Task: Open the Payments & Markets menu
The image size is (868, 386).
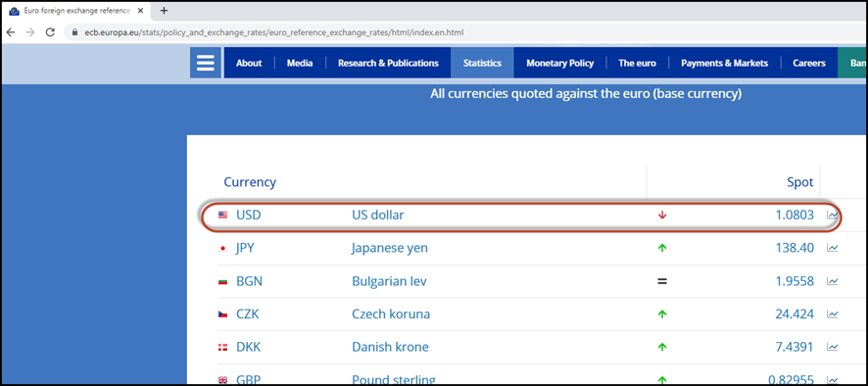Action: click(x=724, y=63)
